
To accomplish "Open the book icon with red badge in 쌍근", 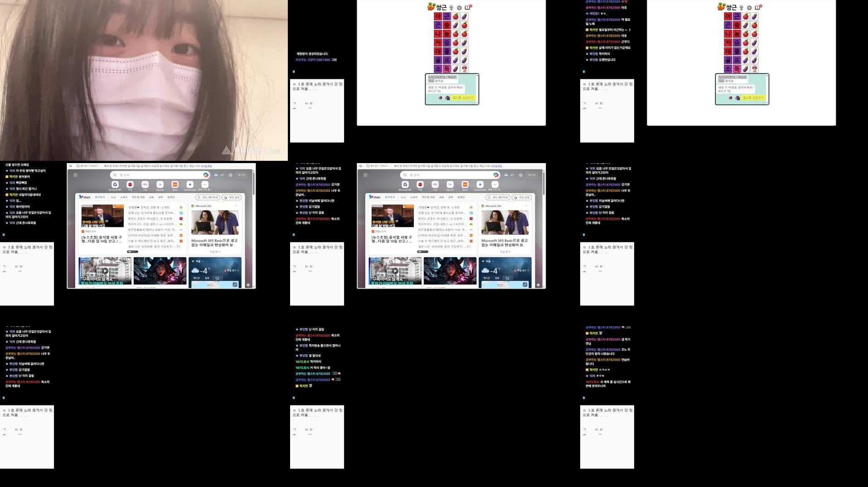I will point(467,7).
